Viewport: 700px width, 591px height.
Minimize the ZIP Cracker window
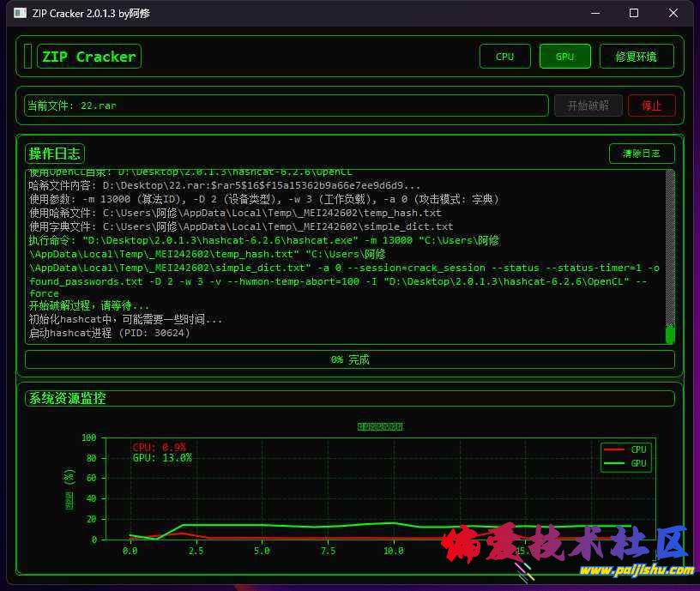point(594,13)
